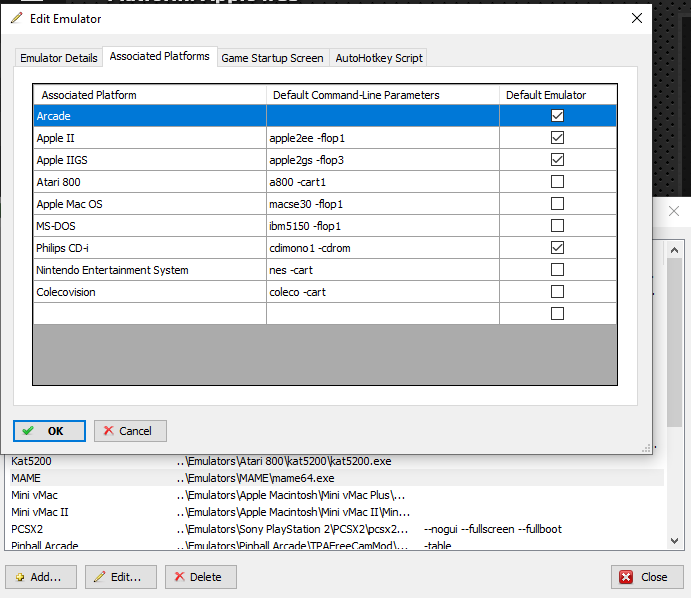Check Default Emulator for MS-DOS
The width and height of the screenshot is (691, 598).
tap(557, 226)
